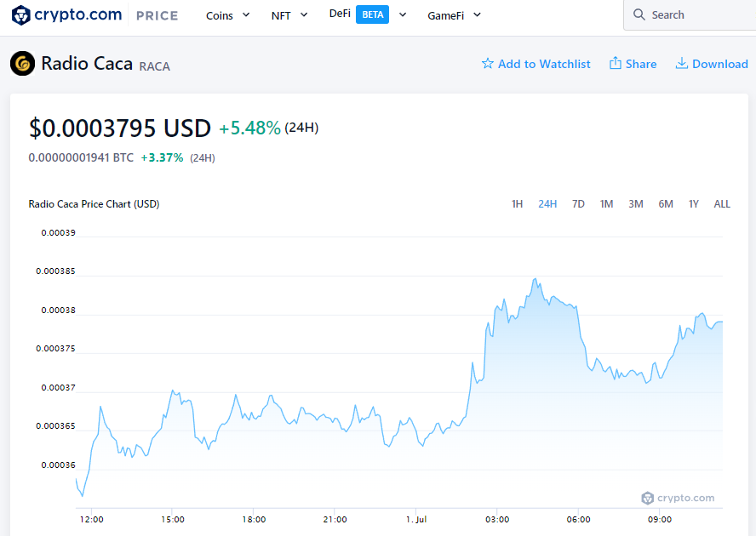The height and width of the screenshot is (536, 756).
Task: Click the chart peak near 04:30
Action: point(535,278)
